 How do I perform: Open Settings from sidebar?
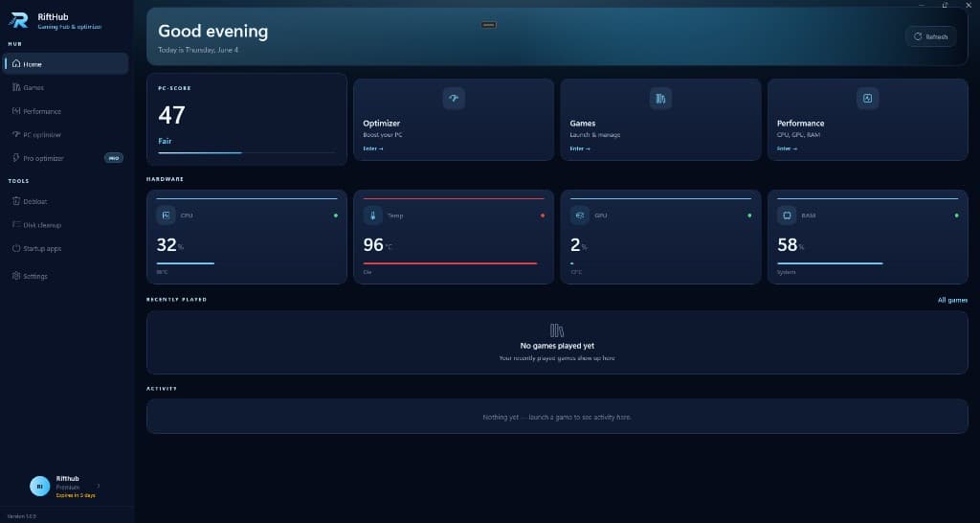click(x=66, y=276)
